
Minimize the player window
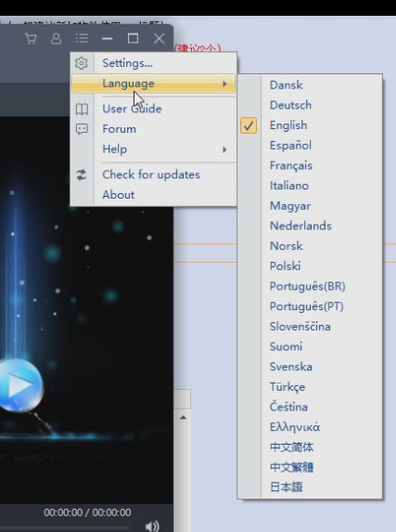[x=108, y=38]
